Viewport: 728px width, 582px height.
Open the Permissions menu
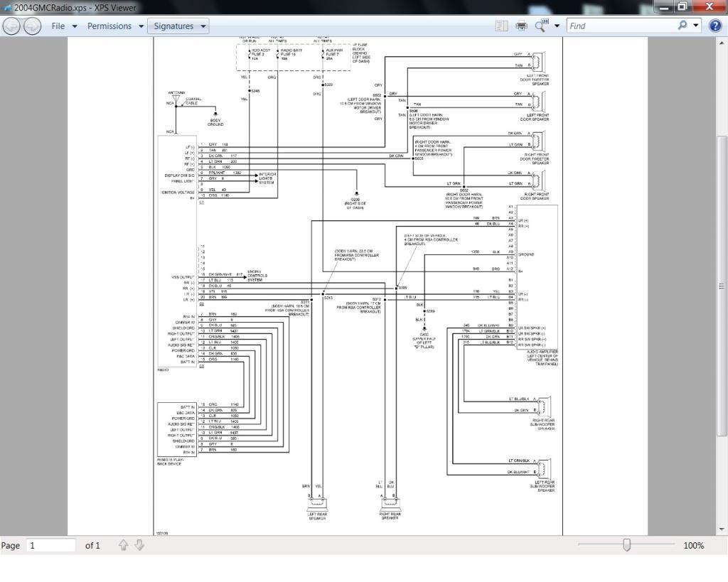pos(115,26)
